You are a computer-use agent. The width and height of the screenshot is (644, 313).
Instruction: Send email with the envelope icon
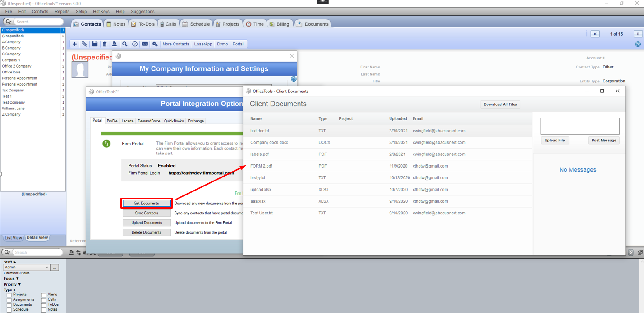click(145, 44)
